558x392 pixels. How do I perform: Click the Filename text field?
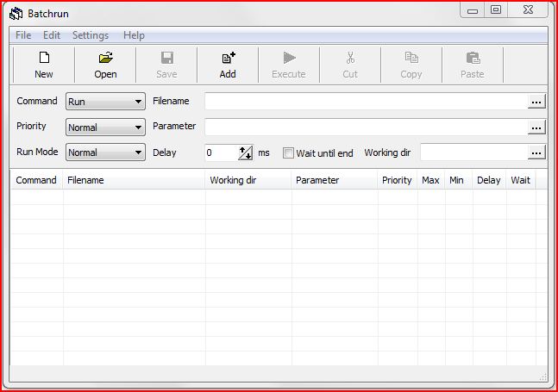[x=367, y=102]
